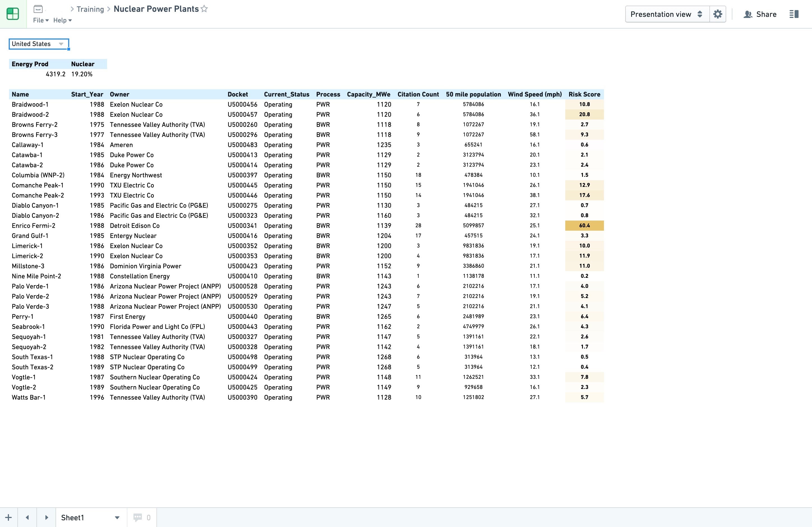The image size is (812, 527).
Task: Select the Enrico Fermi-2 name cell
Action: (33, 225)
